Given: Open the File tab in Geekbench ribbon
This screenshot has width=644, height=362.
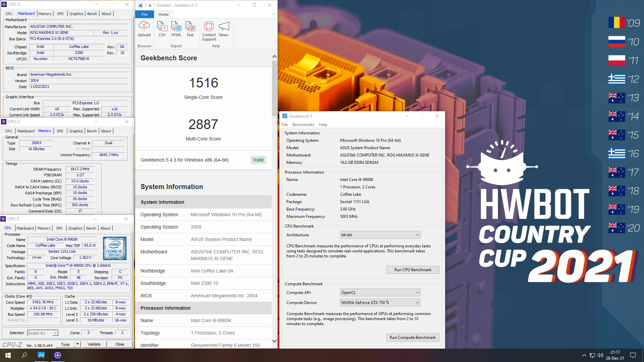Looking at the screenshot, I should pos(145,14).
